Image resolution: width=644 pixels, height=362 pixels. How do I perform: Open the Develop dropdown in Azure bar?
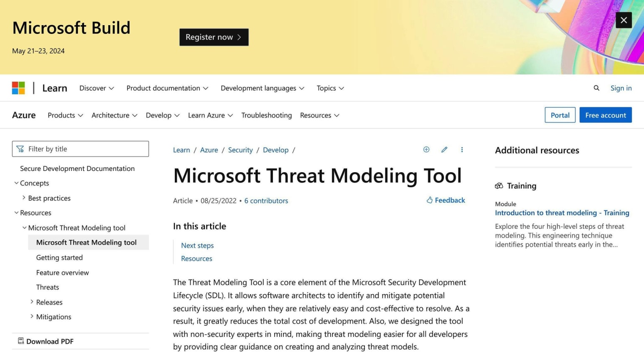pos(163,115)
